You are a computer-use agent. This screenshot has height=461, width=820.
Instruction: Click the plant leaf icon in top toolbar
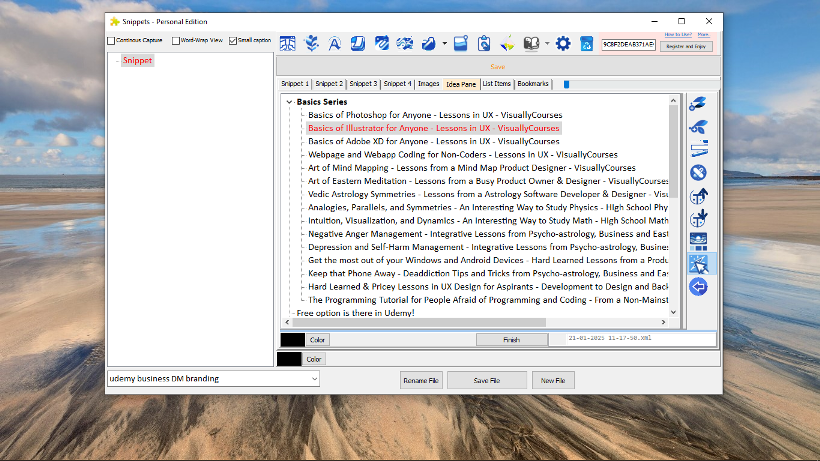point(311,44)
